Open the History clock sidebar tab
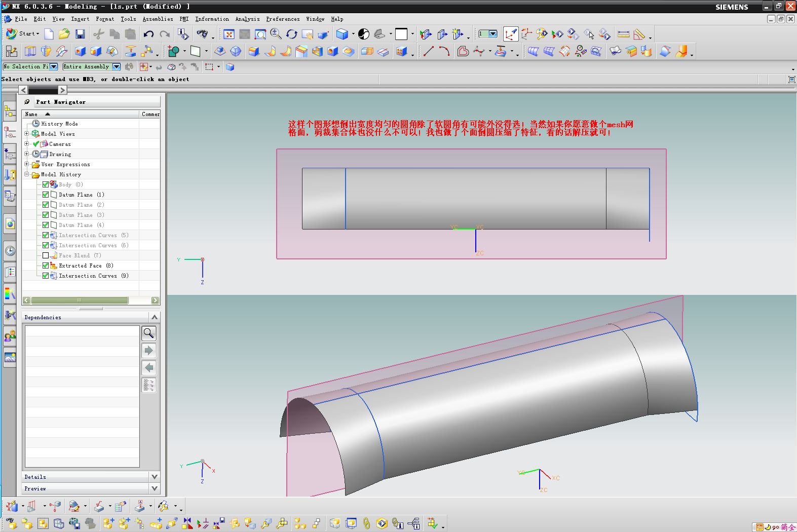 tap(10, 250)
